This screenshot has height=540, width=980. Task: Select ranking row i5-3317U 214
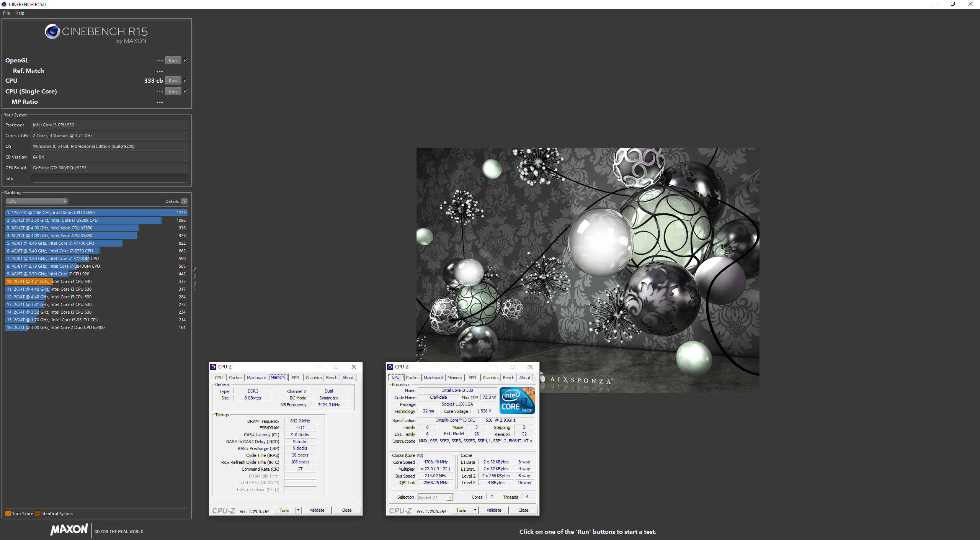pyautogui.click(x=96, y=320)
